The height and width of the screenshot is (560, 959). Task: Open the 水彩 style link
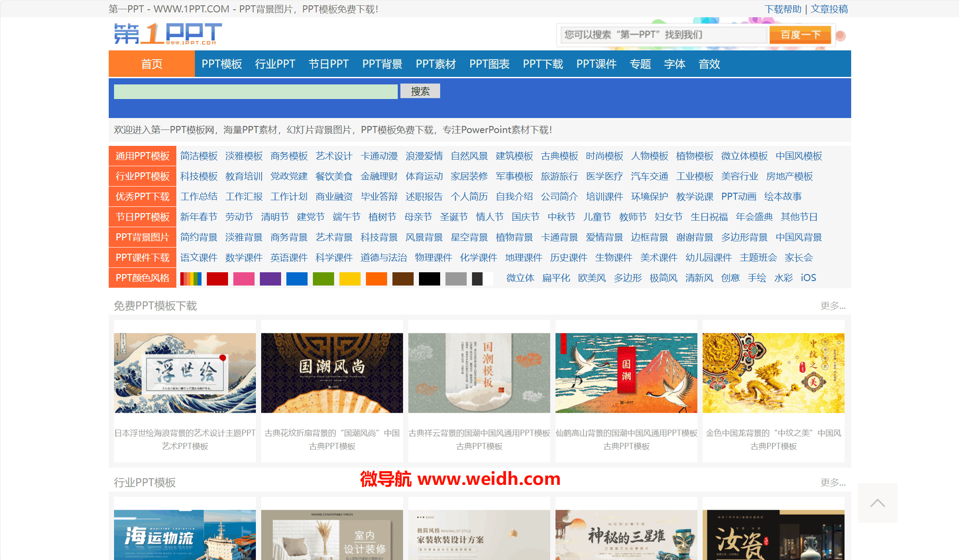click(783, 278)
